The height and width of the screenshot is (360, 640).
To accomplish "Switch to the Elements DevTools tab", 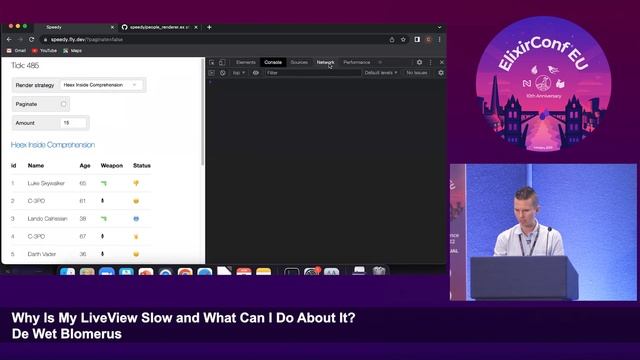I will [x=246, y=62].
